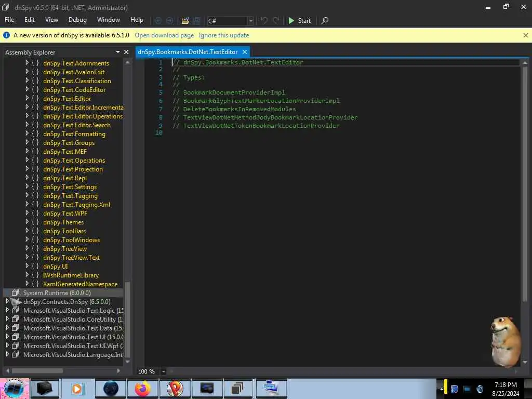Dismiss the yellow update notification bar
The image size is (532, 399).
click(x=526, y=35)
